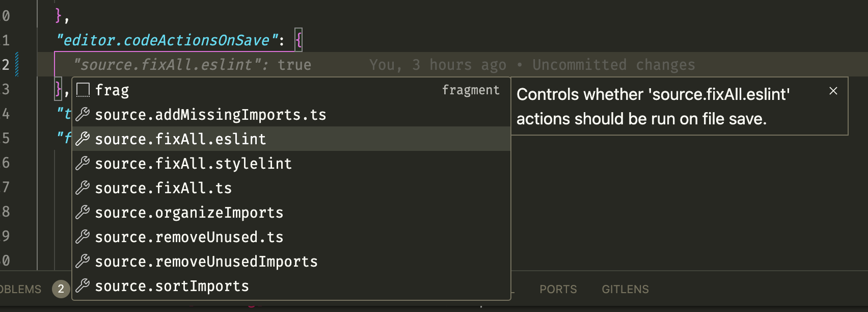Click the "Uncommitted changes" blame annotation

click(613, 65)
